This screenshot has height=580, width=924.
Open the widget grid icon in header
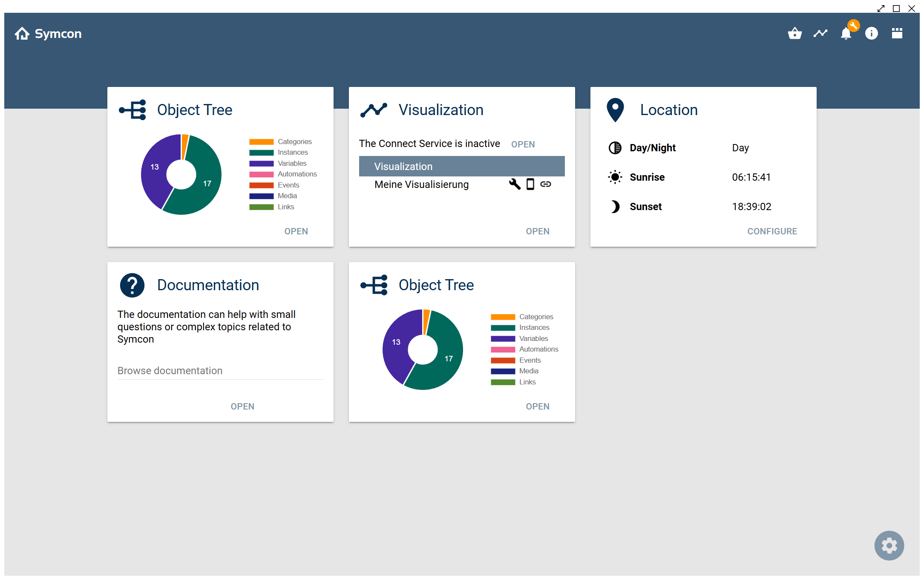(897, 33)
